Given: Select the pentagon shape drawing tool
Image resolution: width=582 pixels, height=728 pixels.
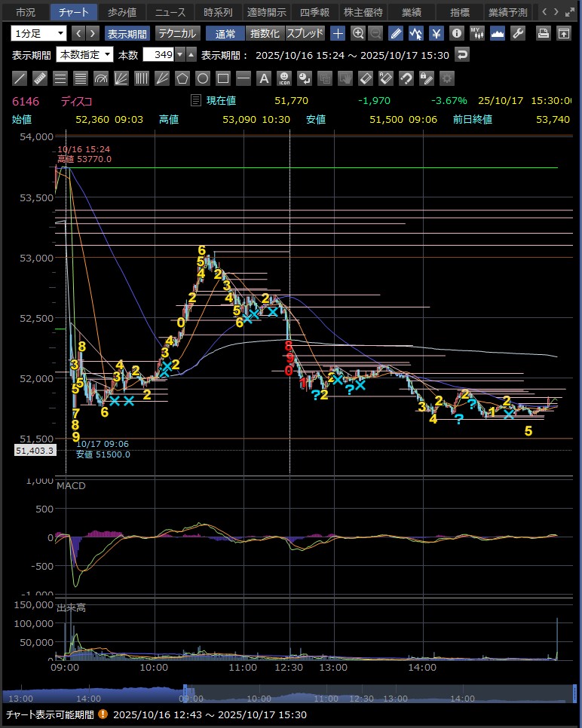Looking at the screenshot, I should pos(182,78).
